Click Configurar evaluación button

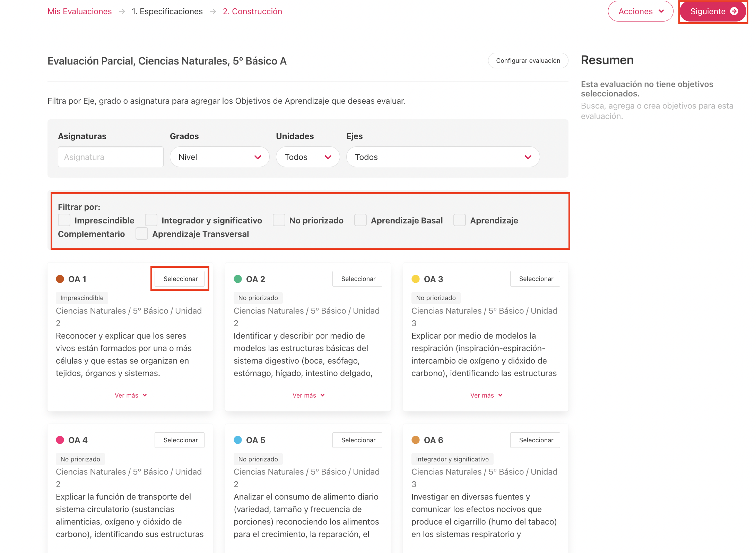tap(528, 61)
